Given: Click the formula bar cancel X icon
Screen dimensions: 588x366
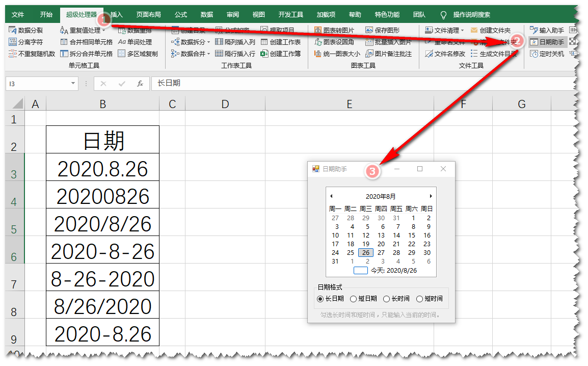Looking at the screenshot, I should tap(103, 84).
